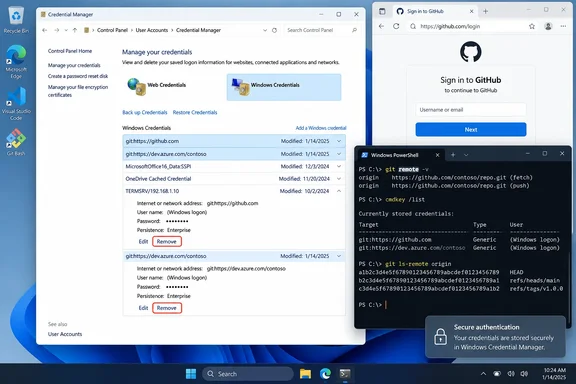This screenshot has height=384, width=576.
Task: Click Back up Credentials link
Action: pyautogui.click(x=145, y=112)
